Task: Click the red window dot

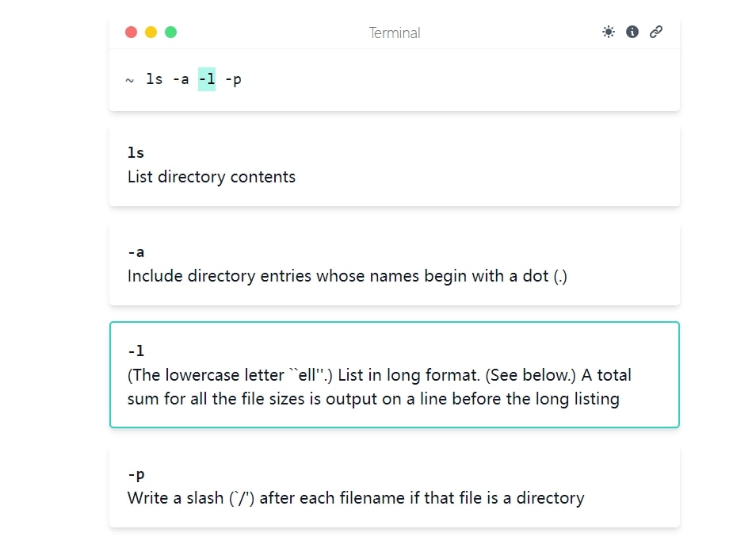Action: click(131, 32)
